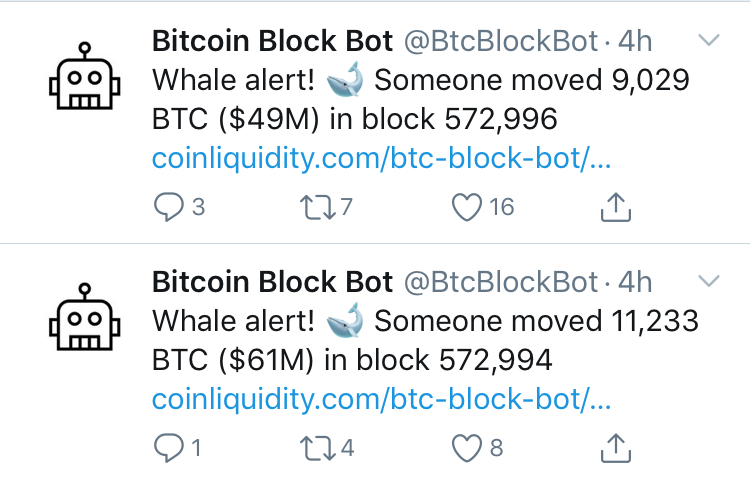
Task: Open coinliquidity.com link in the first tweet
Action: pyautogui.click(x=381, y=159)
